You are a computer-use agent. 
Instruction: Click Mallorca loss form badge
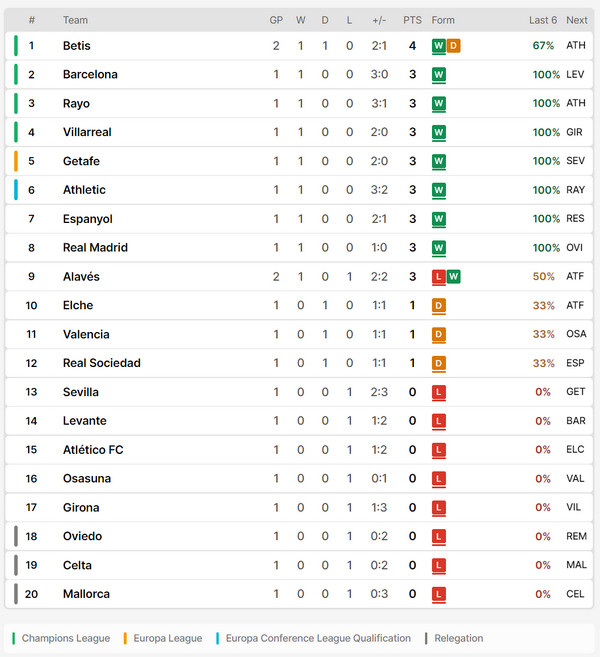(439, 594)
